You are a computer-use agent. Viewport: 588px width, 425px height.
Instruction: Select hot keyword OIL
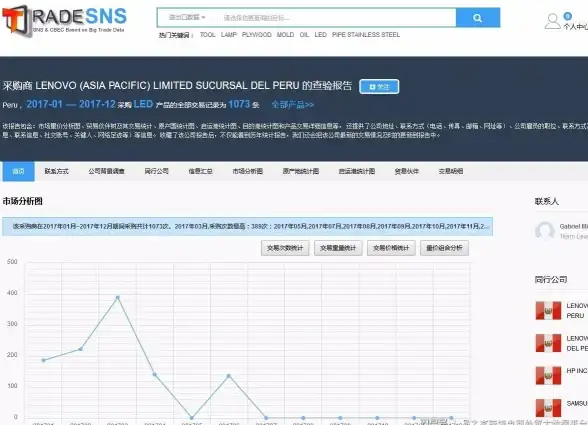point(304,35)
